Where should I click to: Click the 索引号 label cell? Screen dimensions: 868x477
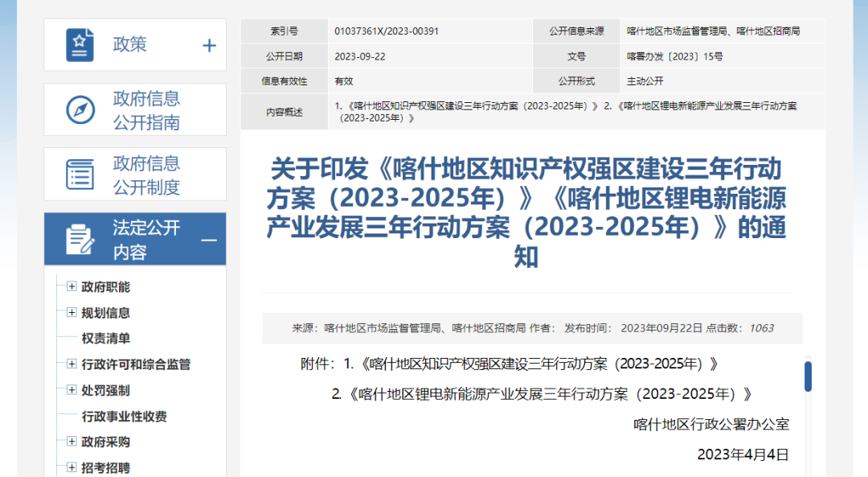click(284, 31)
